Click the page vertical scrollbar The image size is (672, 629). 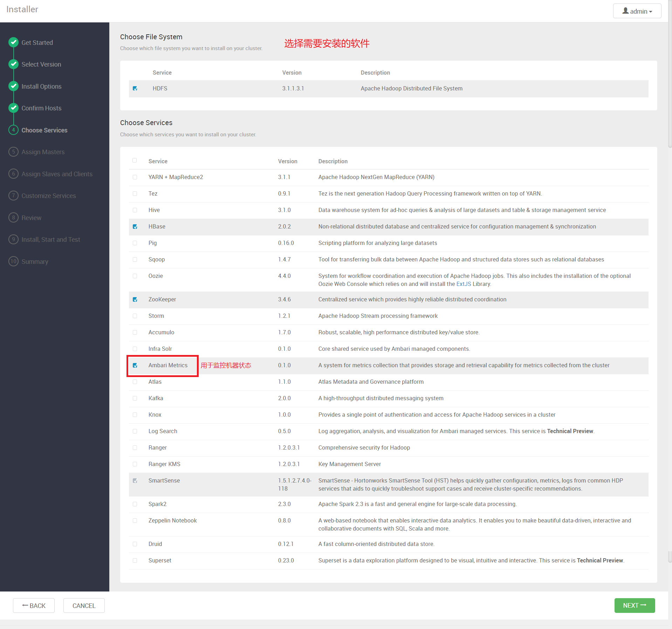[x=670, y=74]
